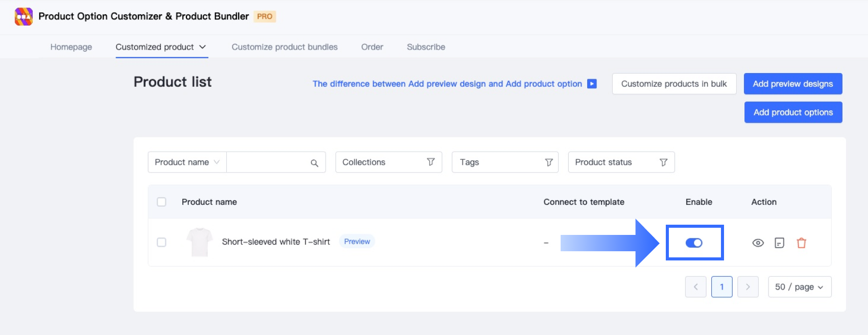Check the Short-sleeved white T-shirt row checkbox
This screenshot has width=868, height=335.
pyautogui.click(x=161, y=242)
